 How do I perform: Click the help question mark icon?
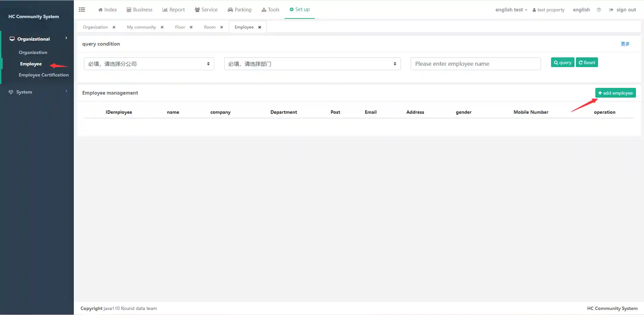(599, 10)
